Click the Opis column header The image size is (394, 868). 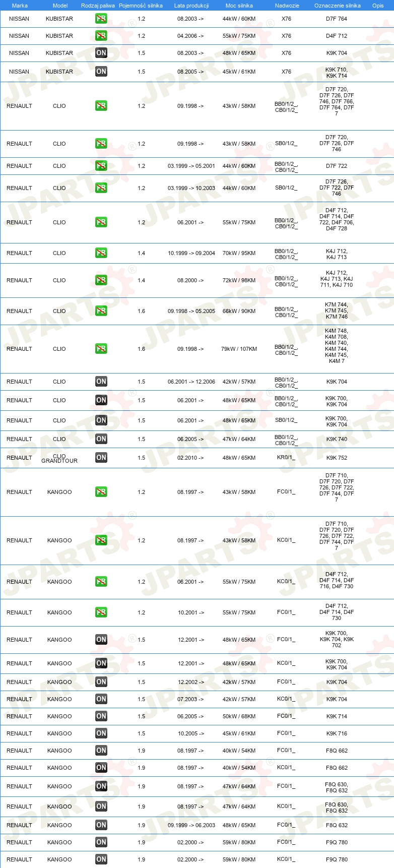pyautogui.click(x=378, y=6)
